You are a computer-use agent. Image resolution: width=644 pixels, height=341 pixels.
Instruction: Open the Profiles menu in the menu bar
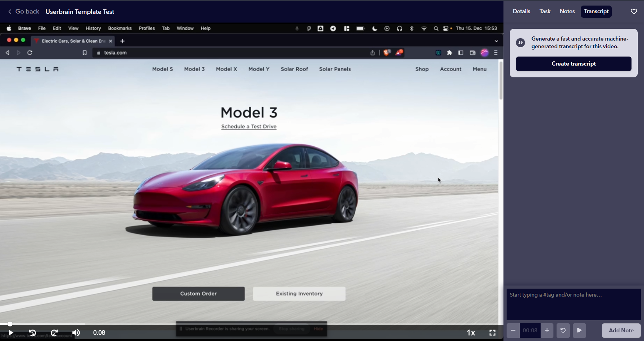pyautogui.click(x=147, y=28)
